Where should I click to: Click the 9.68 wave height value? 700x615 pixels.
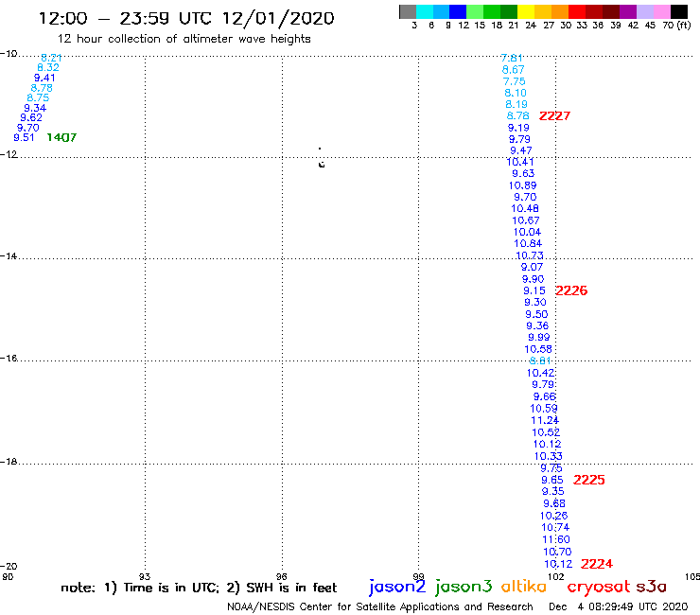click(x=554, y=503)
